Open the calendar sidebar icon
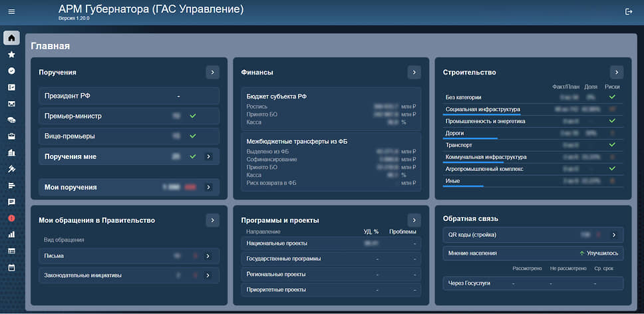Screen dimensions: 644x314 click(11, 267)
